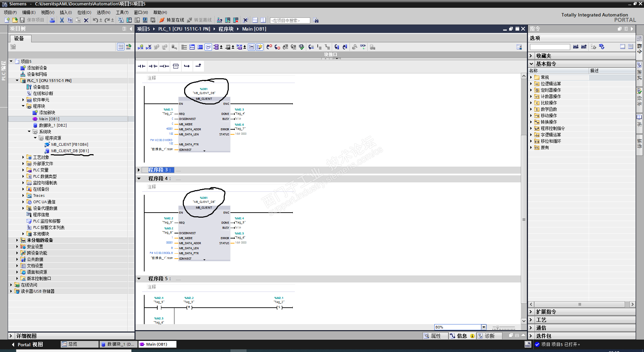The height and width of the screenshot is (352, 644).
Task: Click the start CPU icon
Action: [228, 20]
